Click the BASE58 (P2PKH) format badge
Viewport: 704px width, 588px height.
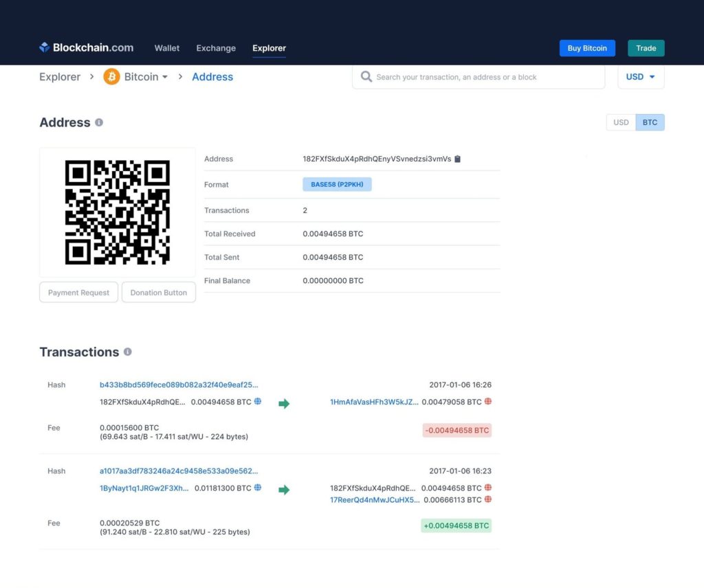pyautogui.click(x=337, y=184)
